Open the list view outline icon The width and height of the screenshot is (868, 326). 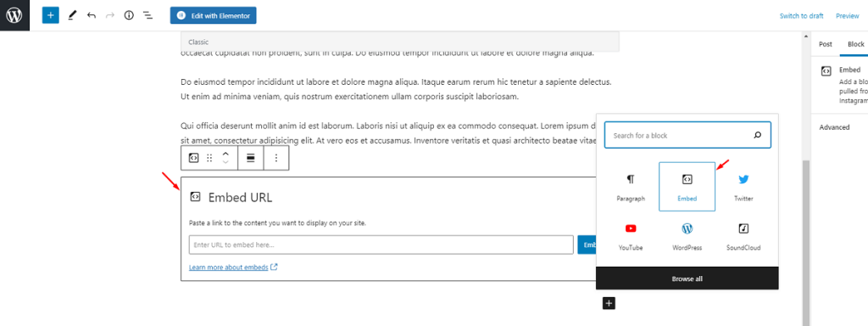tap(147, 15)
